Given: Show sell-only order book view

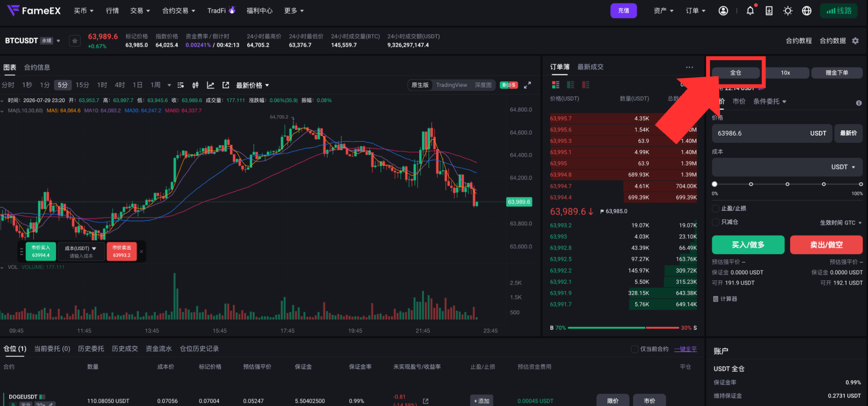Looking at the screenshot, I should click(x=586, y=85).
